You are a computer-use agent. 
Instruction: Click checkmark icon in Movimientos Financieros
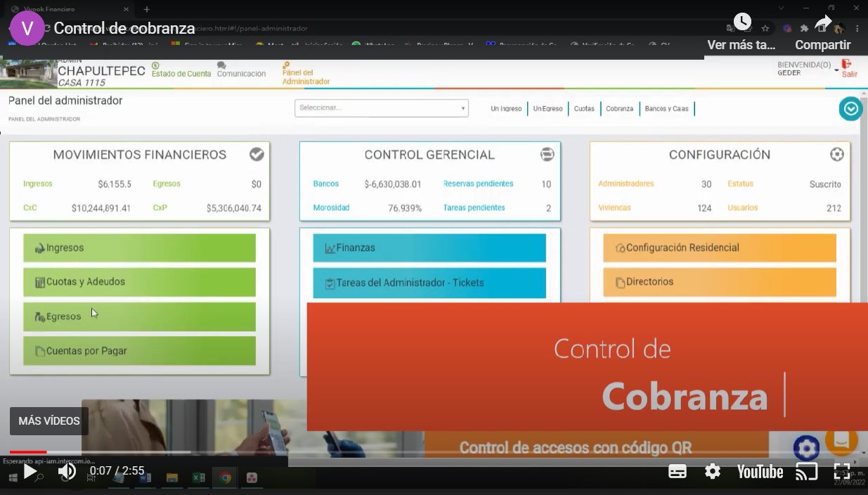pos(257,154)
